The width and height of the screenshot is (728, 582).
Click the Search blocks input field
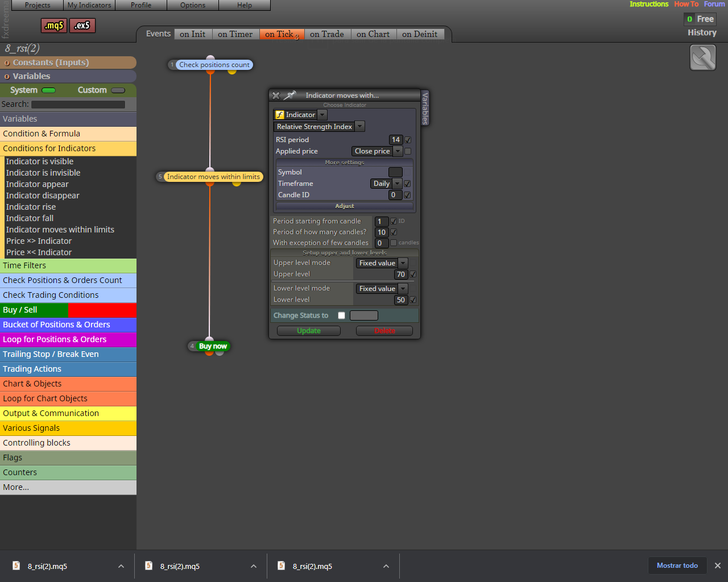(x=78, y=105)
